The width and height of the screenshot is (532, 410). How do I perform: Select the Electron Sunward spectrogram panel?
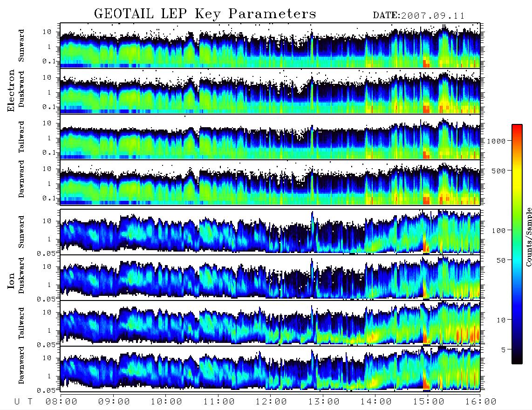(x=270, y=45)
